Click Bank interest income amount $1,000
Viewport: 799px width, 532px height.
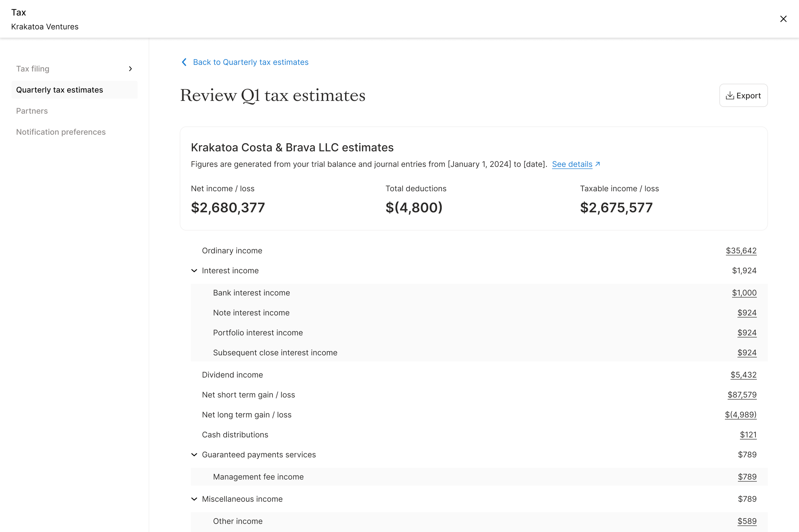point(744,293)
